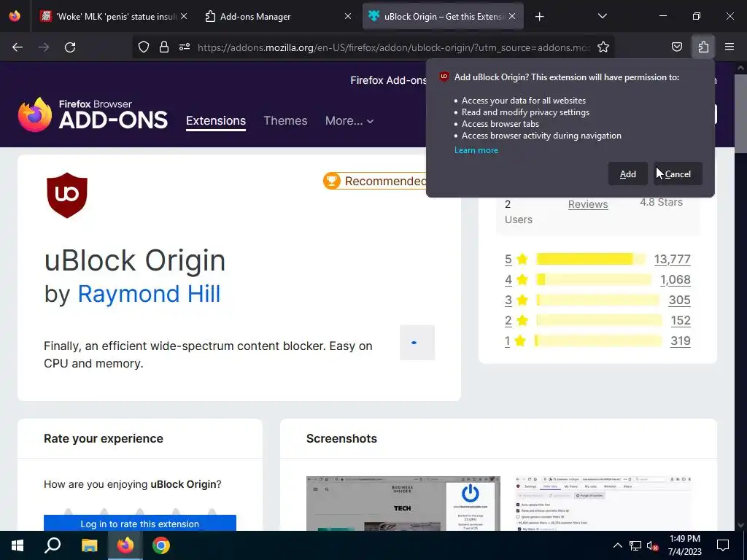Click the 1-star yellow rating bar
Viewport: 747px width, 560px height.
[x=599, y=341]
